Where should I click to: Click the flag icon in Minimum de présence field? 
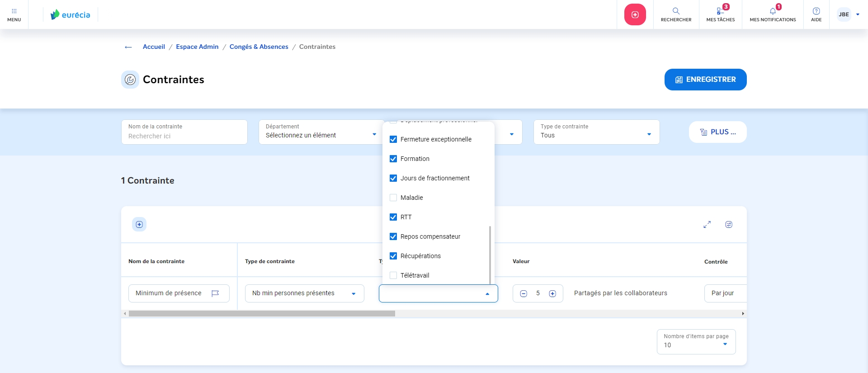pos(215,293)
